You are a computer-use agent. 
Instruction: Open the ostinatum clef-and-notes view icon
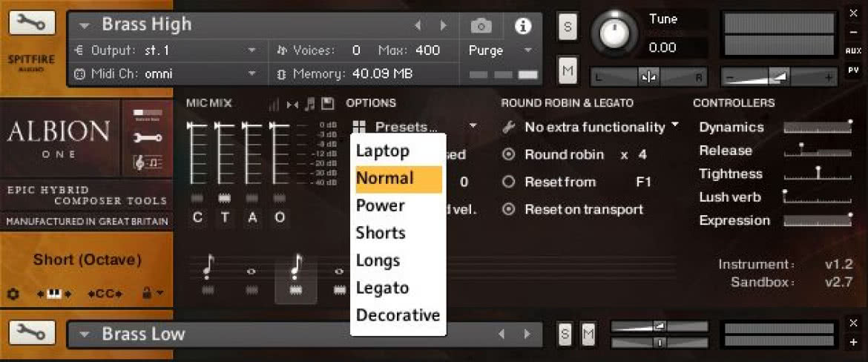point(148,162)
